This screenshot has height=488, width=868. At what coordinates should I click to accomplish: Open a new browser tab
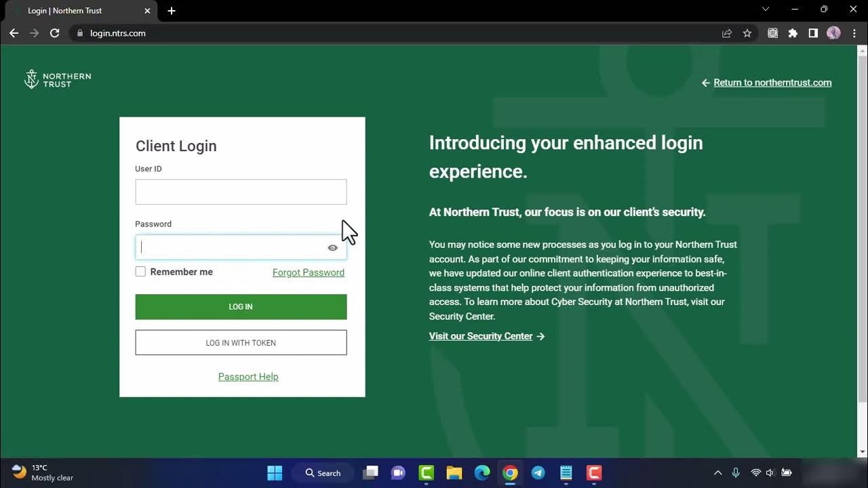pyautogui.click(x=172, y=11)
